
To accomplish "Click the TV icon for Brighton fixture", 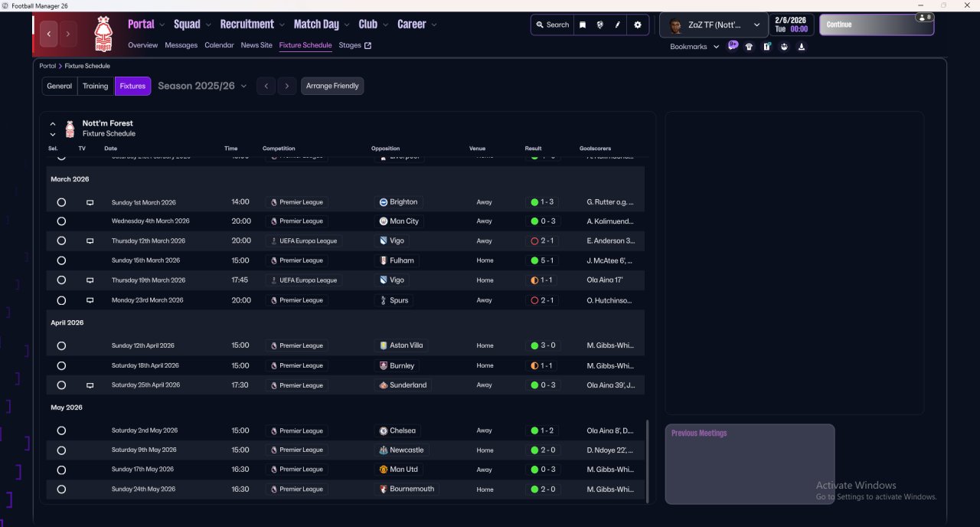I will [90, 202].
